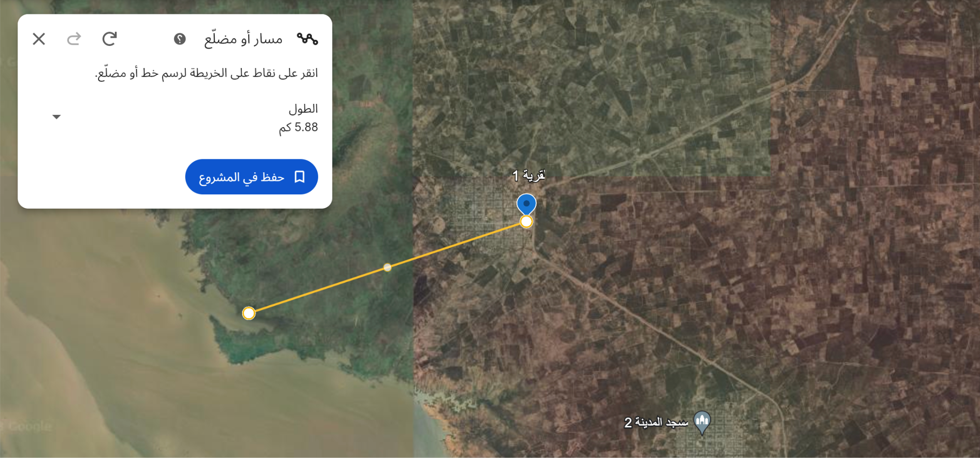Viewport: 980px width, 458px height.
Task: Click the الطول length label
Action: (x=303, y=109)
